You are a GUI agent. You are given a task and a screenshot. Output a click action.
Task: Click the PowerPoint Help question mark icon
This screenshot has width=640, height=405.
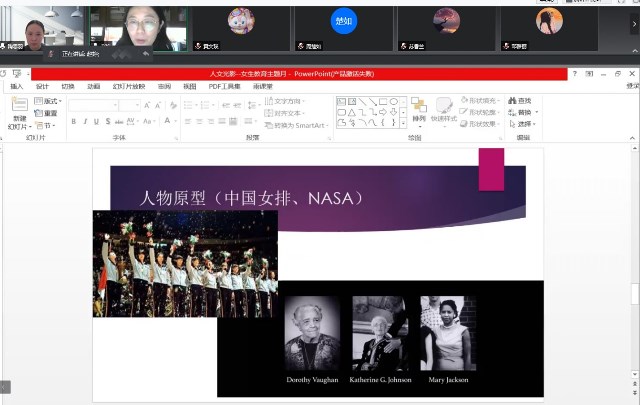[574, 74]
